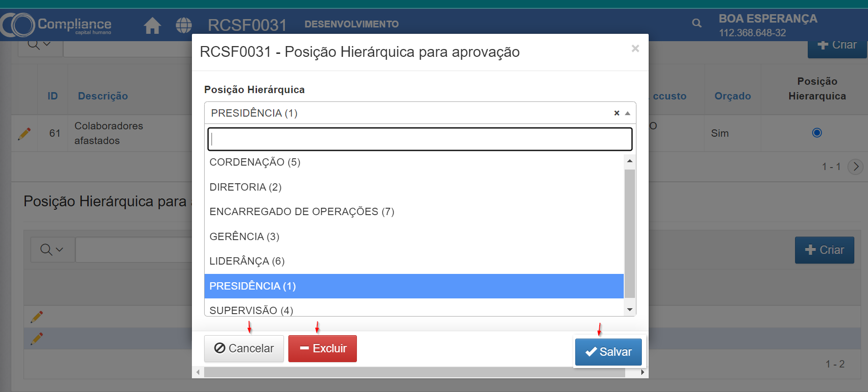This screenshot has height=392, width=868.
Task: Click BOA ESPERANÇA user name
Action: pyautogui.click(x=768, y=19)
